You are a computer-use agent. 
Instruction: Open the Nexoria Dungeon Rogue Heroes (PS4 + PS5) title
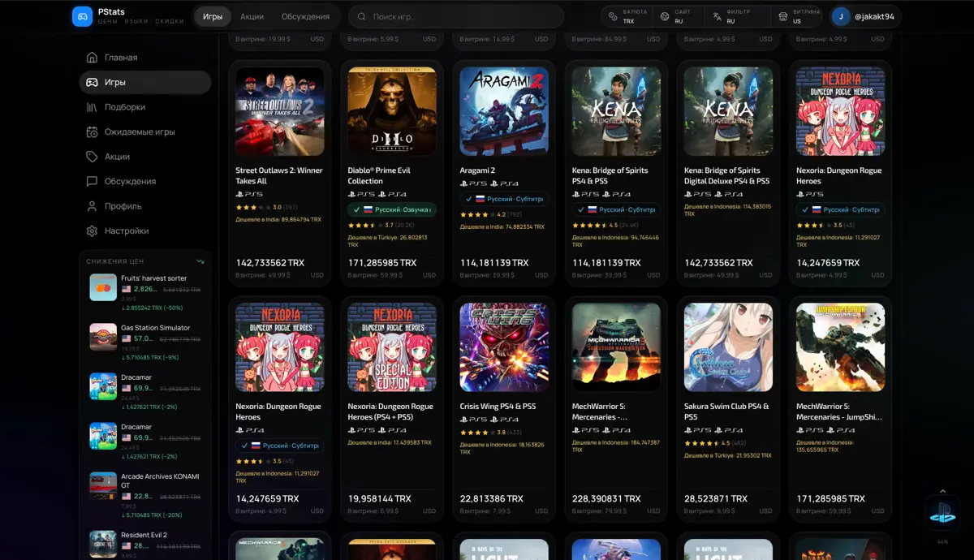point(390,412)
